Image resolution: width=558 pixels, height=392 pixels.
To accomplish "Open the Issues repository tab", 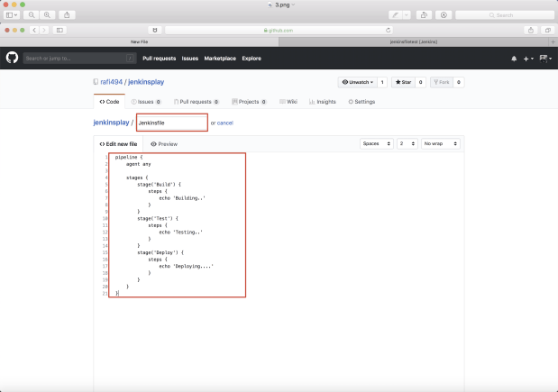I will tap(146, 102).
